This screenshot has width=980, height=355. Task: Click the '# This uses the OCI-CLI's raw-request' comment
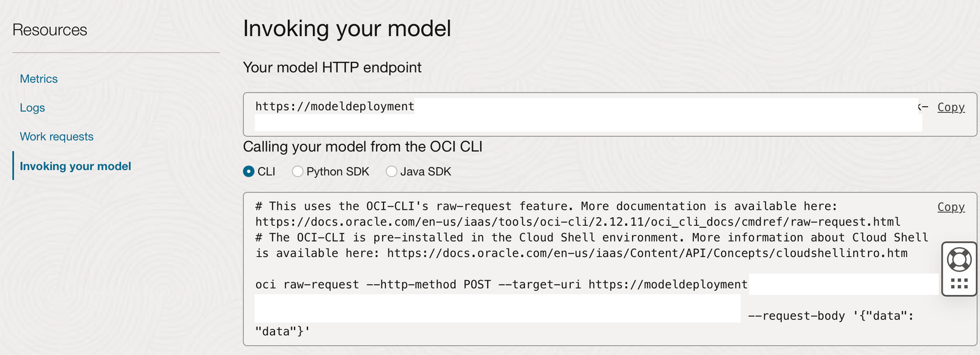546,207
